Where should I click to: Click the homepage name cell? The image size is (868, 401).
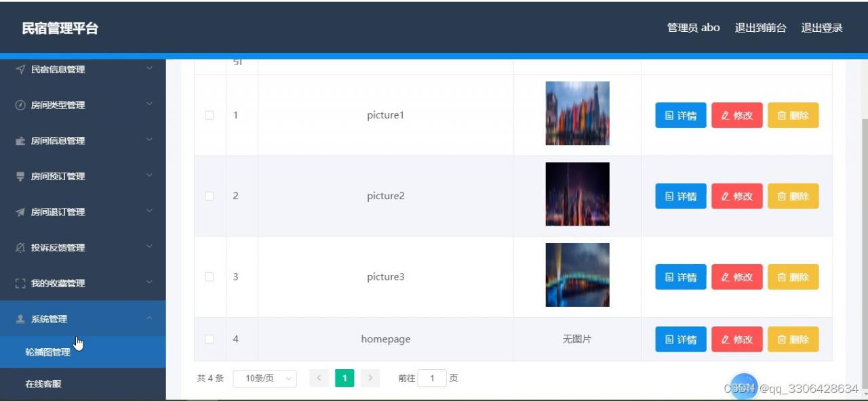(386, 339)
